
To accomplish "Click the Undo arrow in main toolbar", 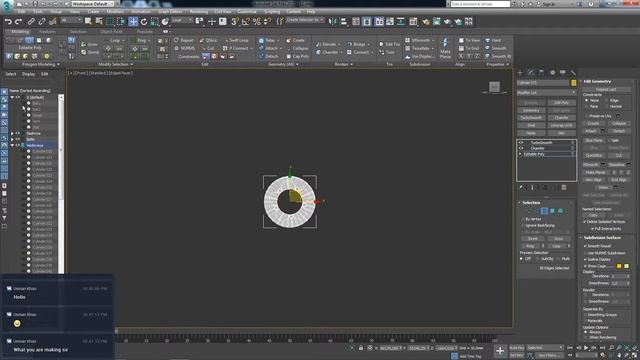I will (8, 22).
